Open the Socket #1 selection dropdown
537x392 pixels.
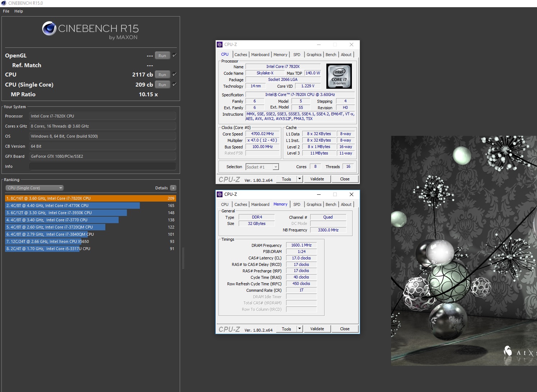pos(262,167)
